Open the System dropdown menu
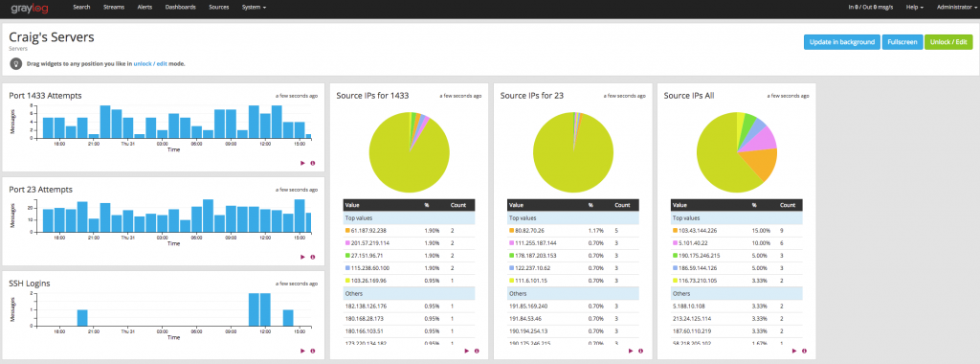Image resolution: width=980 pixels, height=364 pixels. [254, 8]
